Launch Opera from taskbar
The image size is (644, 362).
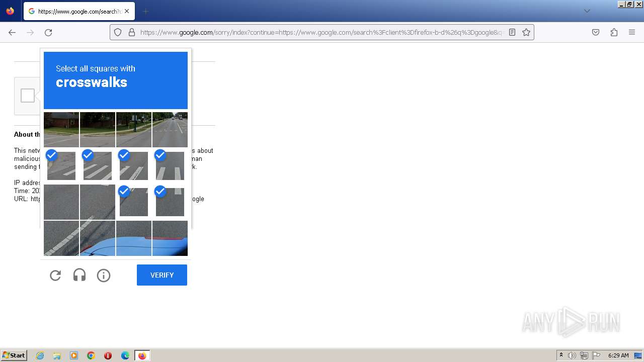[108, 355]
